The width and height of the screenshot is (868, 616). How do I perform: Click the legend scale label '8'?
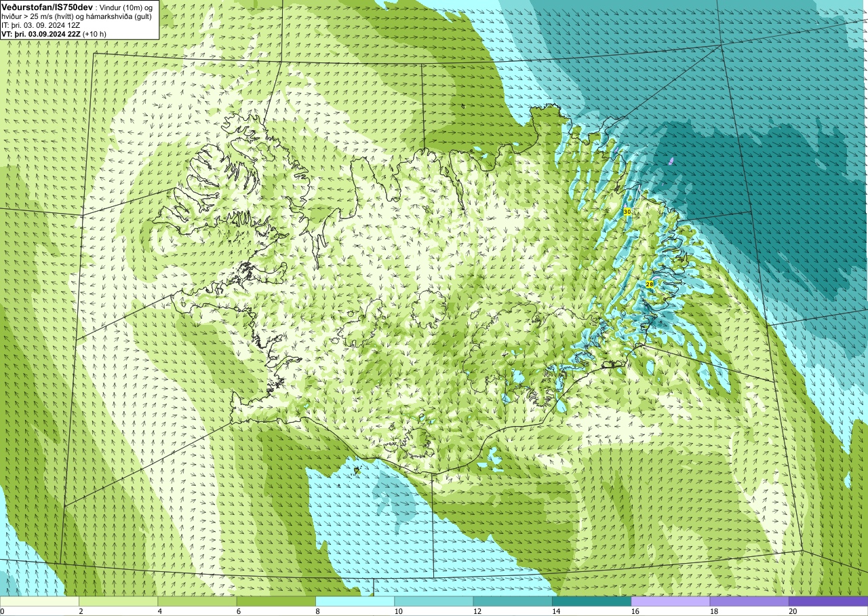click(x=317, y=611)
